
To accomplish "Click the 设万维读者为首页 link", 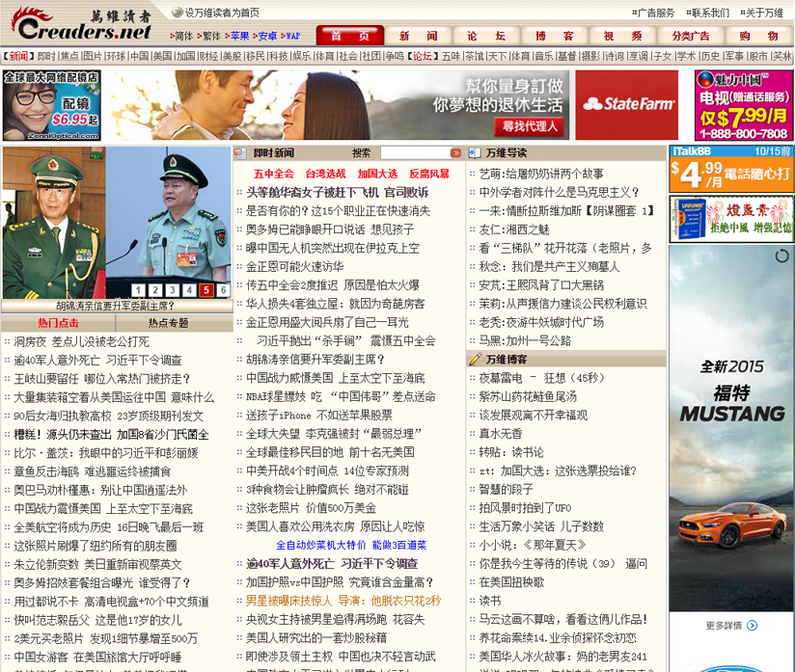I will [222, 13].
